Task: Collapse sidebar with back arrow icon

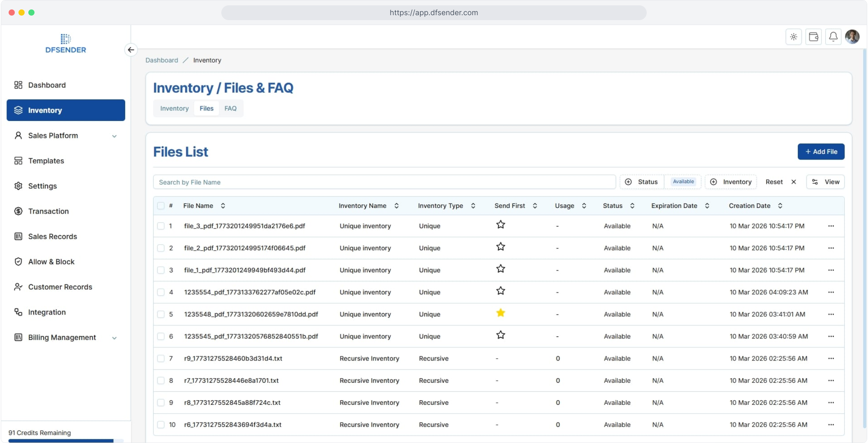Action: pyautogui.click(x=131, y=50)
